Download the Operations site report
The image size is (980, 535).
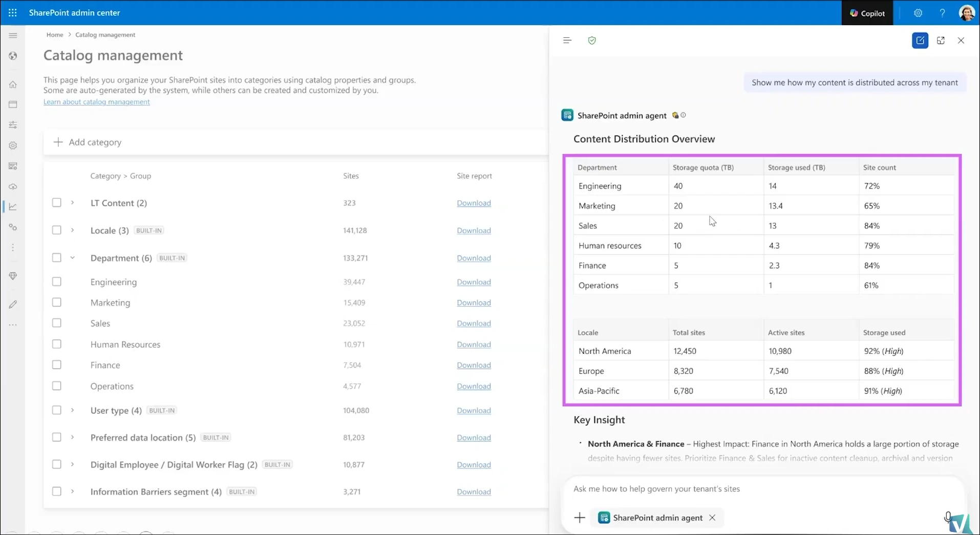(474, 386)
